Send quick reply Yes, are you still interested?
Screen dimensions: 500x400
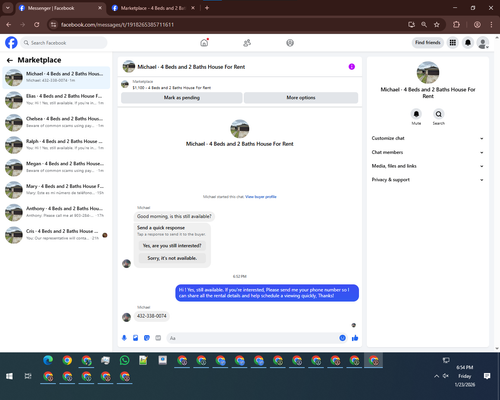172,246
